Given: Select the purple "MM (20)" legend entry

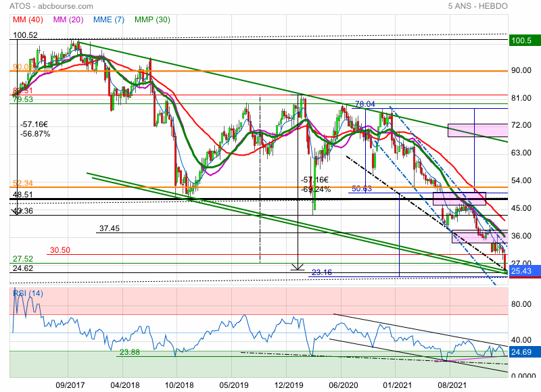Looking at the screenshot, I should [68, 20].
